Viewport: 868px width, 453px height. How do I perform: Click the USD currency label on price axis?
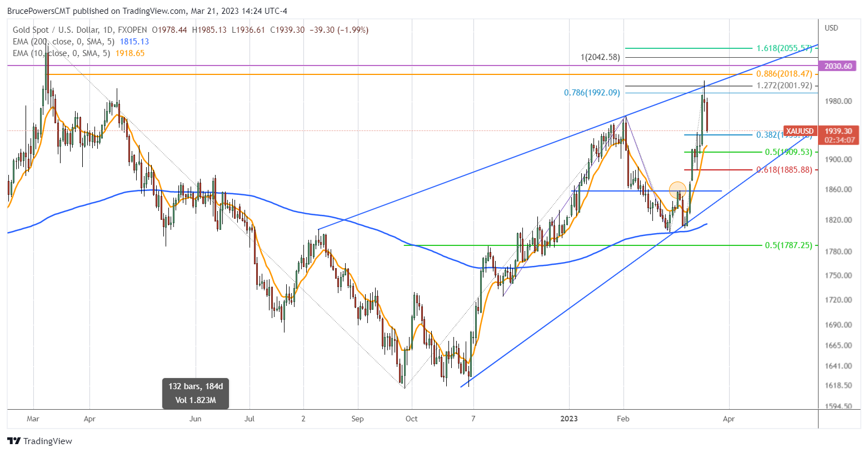[x=831, y=28]
